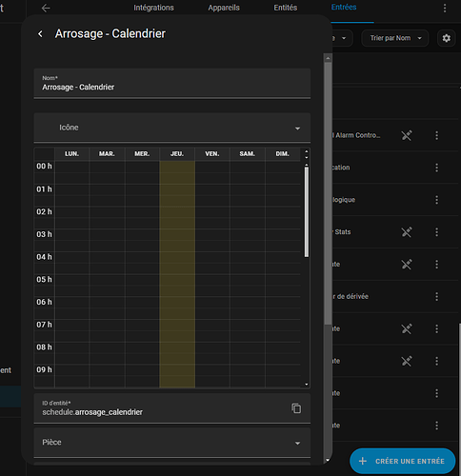This screenshot has width=461, height=476.
Task: Select the 03 h slot on Lundi
Action: (x=72, y=234)
